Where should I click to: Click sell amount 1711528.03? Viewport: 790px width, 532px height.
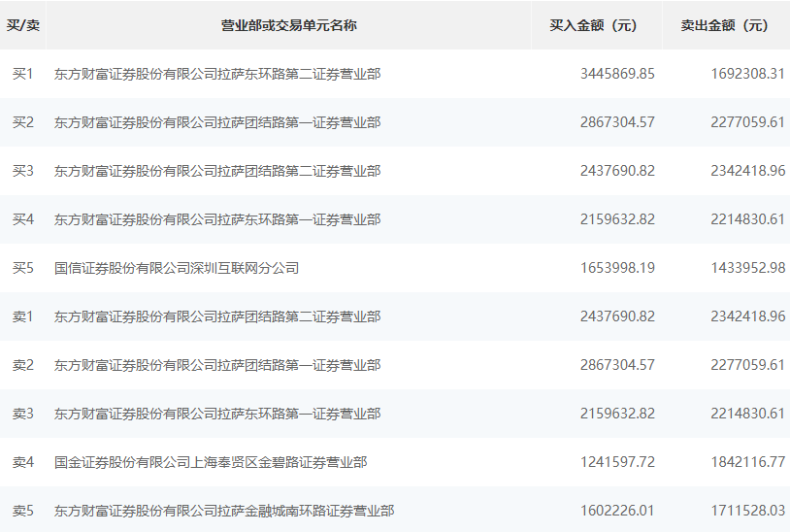(748, 511)
